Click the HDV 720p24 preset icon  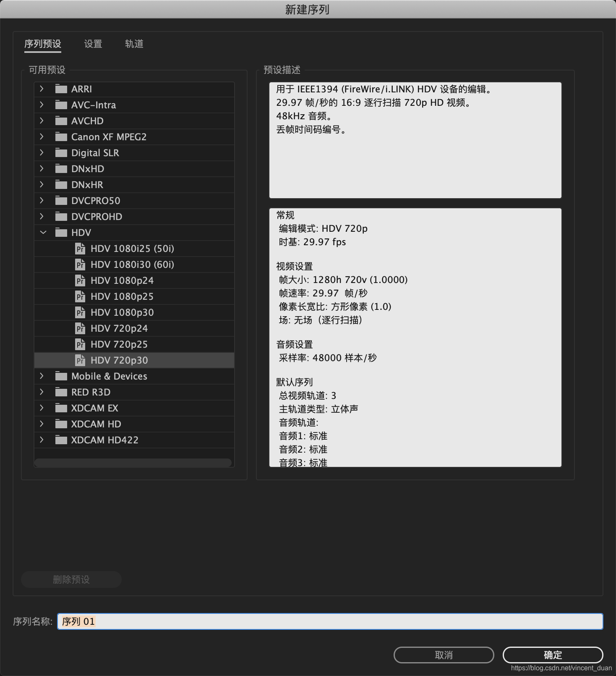click(80, 328)
